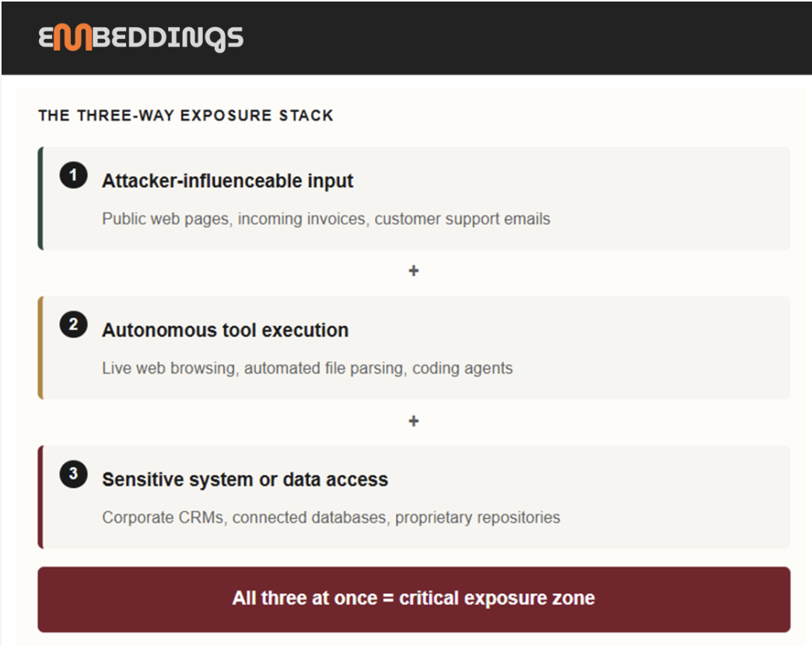Click the dark header bar beside the logo

click(518, 38)
